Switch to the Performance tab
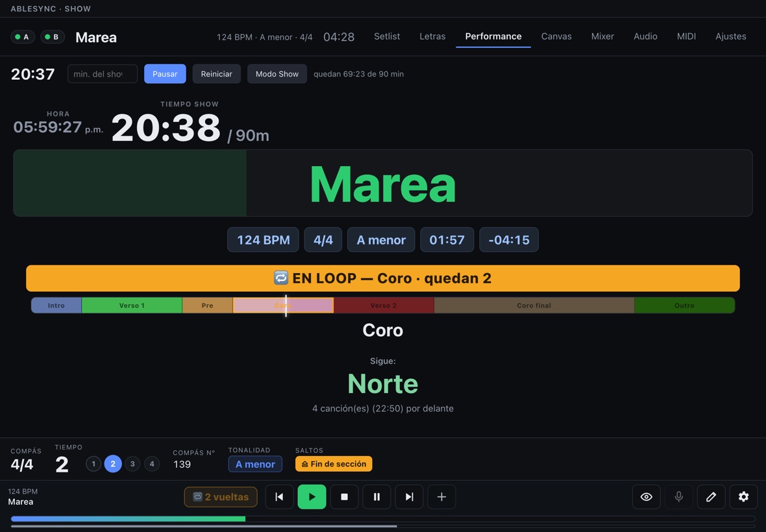 (x=493, y=36)
